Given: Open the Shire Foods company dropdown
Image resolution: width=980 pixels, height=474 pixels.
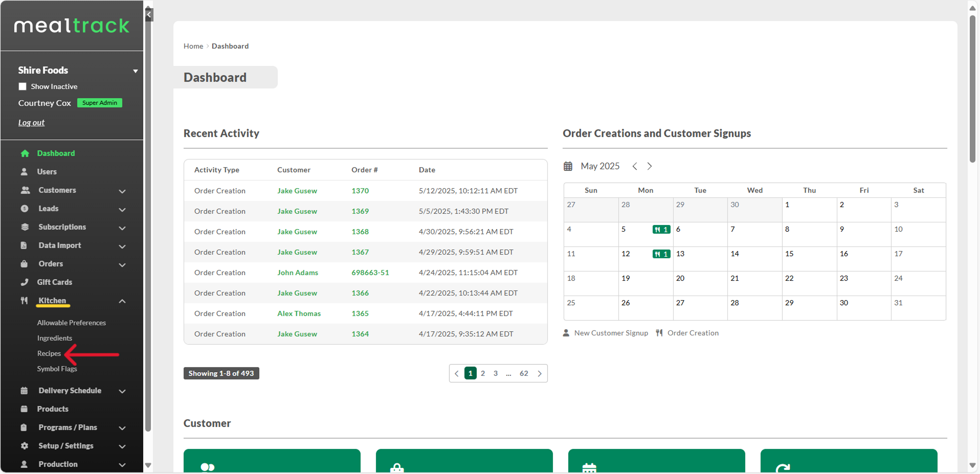Looking at the screenshot, I should click(135, 71).
